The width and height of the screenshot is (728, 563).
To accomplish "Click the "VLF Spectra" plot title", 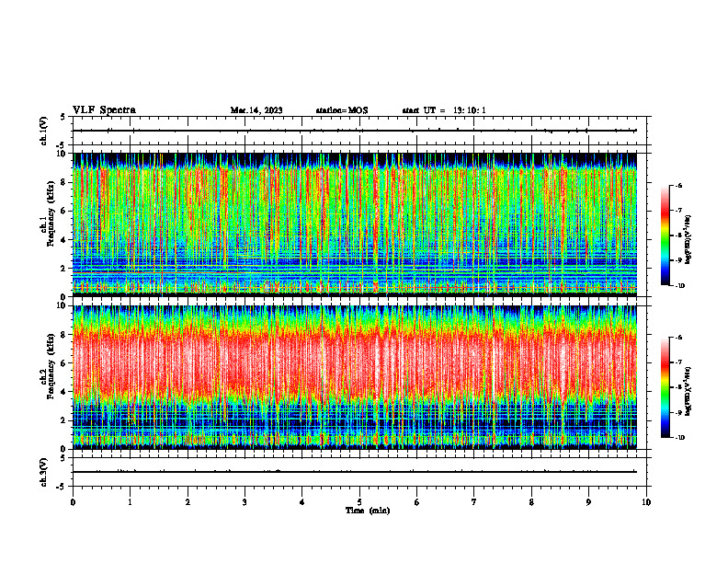I will click(104, 110).
